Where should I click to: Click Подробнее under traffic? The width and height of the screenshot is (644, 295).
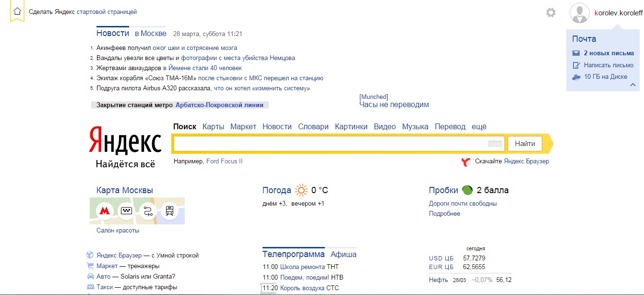(444, 214)
